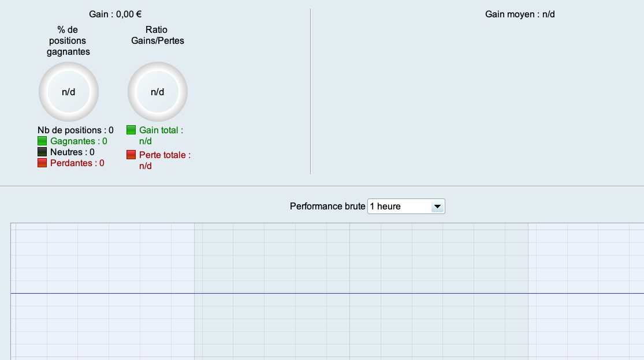This screenshot has width=644, height=360.
Task: Click the '% de positions gagnantes' heading
Action: pyautogui.click(x=68, y=40)
